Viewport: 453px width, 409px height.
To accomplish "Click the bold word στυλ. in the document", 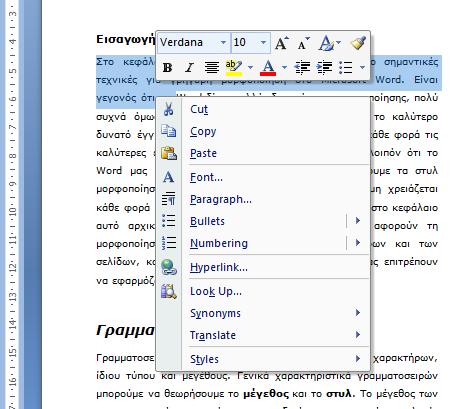I will click(x=340, y=394).
